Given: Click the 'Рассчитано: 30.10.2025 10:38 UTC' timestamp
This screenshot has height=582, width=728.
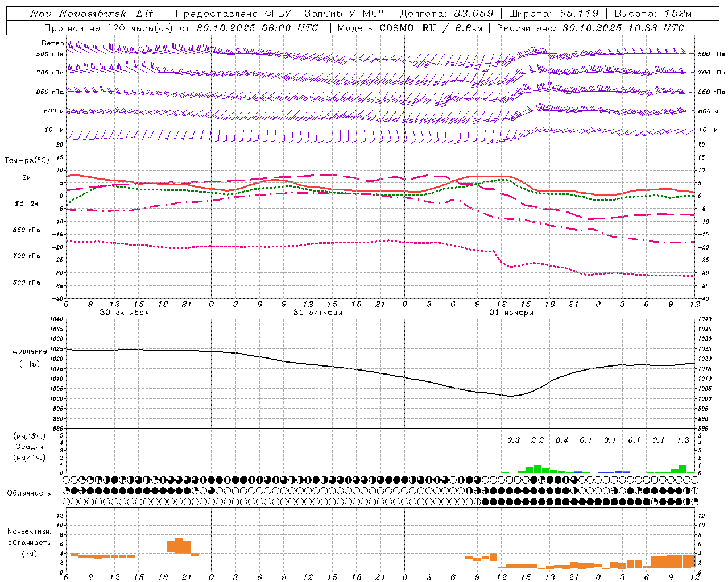Looking at the screenshot, I should [x=590, y=28].
